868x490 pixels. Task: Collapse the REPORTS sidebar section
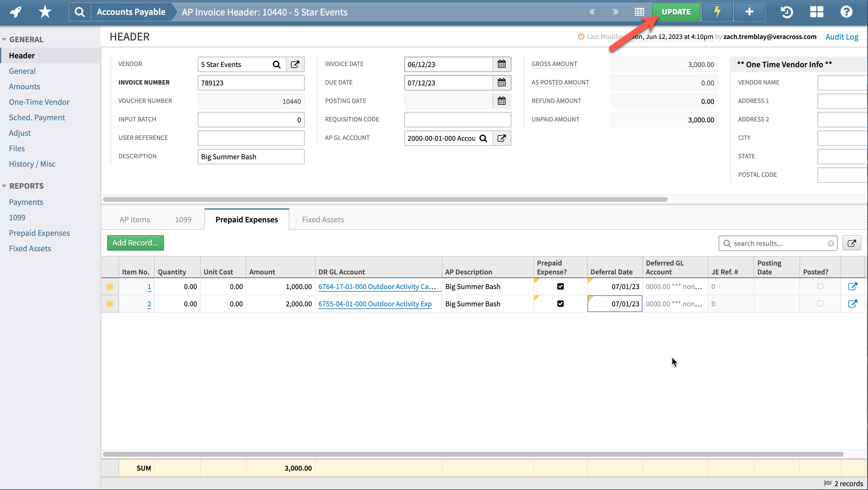[4, 186]
